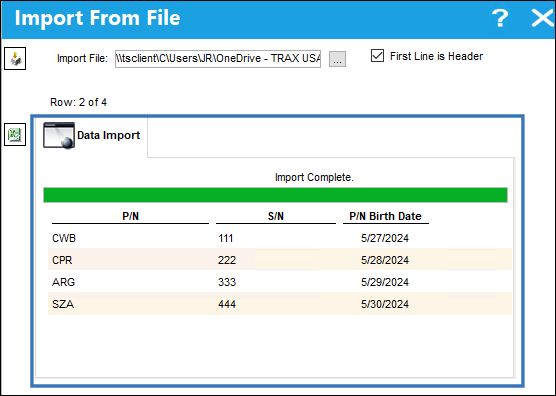Select the CWB part number cell
556x396 pixels.
pyautogui.click(x=64, y=238)
